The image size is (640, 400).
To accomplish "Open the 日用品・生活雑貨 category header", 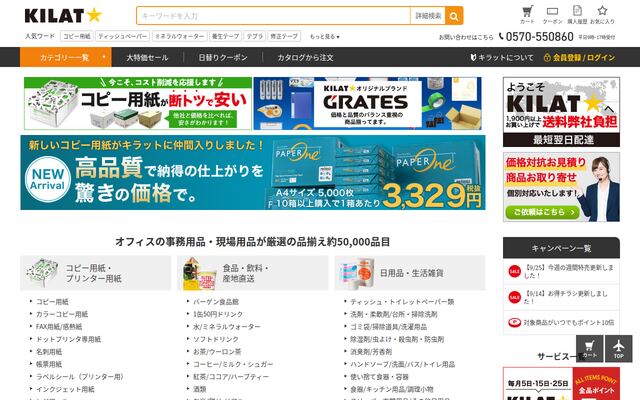I will coord(410,273).
